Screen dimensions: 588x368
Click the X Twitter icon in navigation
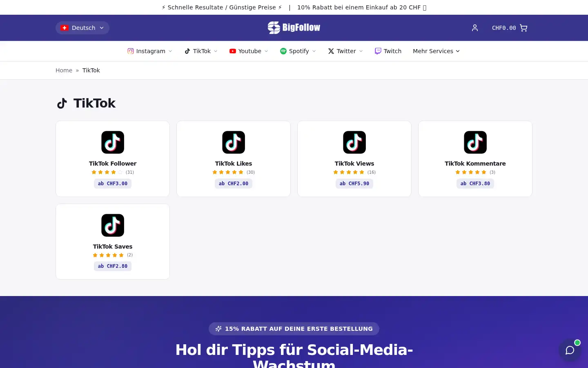[x=331, y=51]
